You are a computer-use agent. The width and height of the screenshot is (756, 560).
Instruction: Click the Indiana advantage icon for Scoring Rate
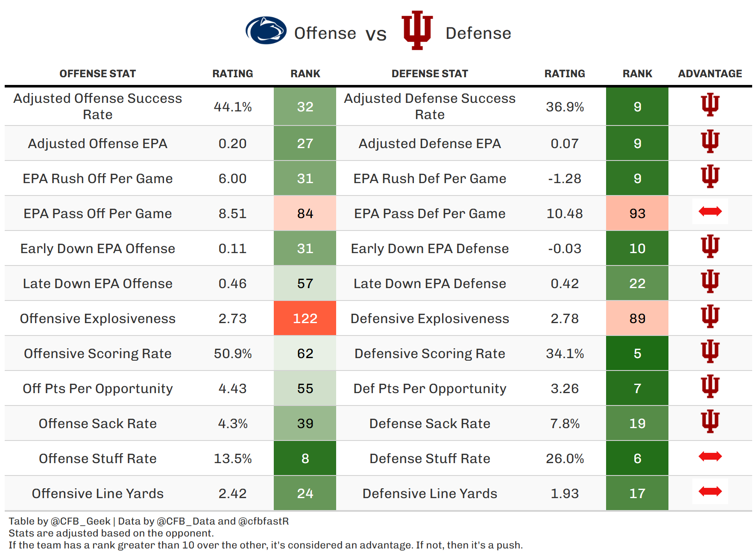pyautogui.click(x=710, y=351)
